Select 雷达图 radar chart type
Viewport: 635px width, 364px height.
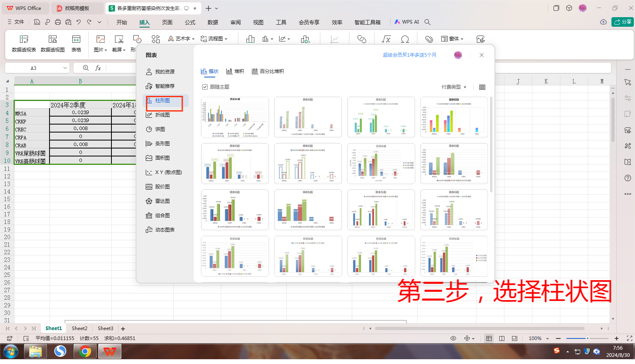tap(162, 201)
